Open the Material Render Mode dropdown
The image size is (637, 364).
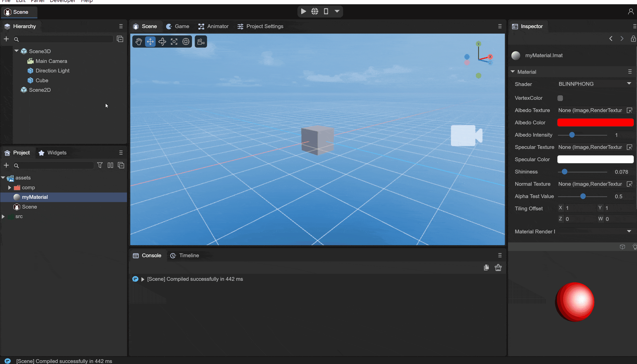click(595, 231)
